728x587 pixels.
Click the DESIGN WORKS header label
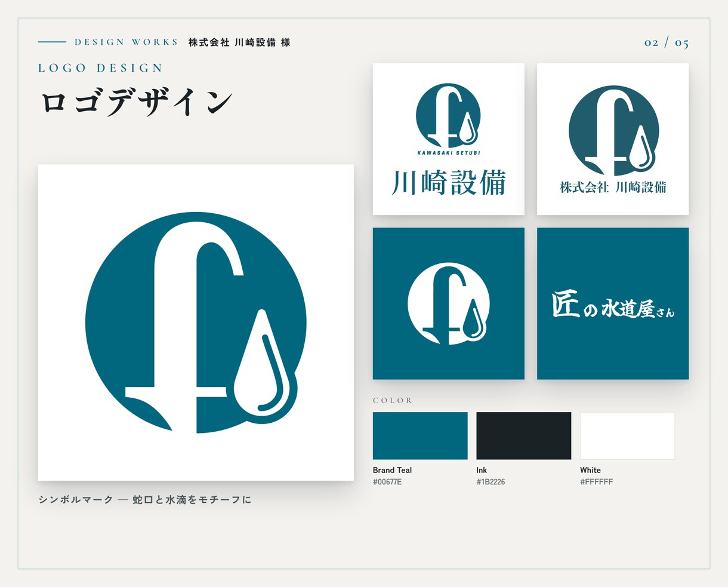[127, 42]
